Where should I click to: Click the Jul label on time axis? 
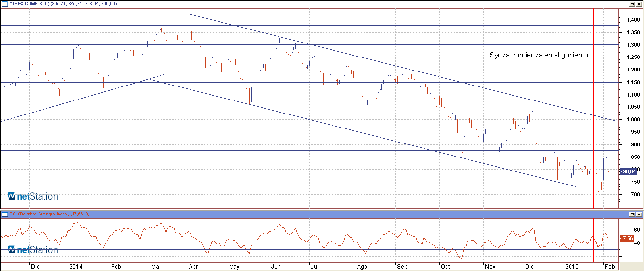coord(315,266)
